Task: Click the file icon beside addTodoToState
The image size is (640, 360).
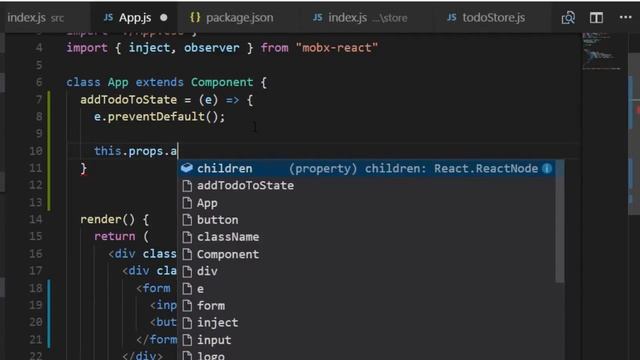Action: pyautogui.click(x=187, y=186)
